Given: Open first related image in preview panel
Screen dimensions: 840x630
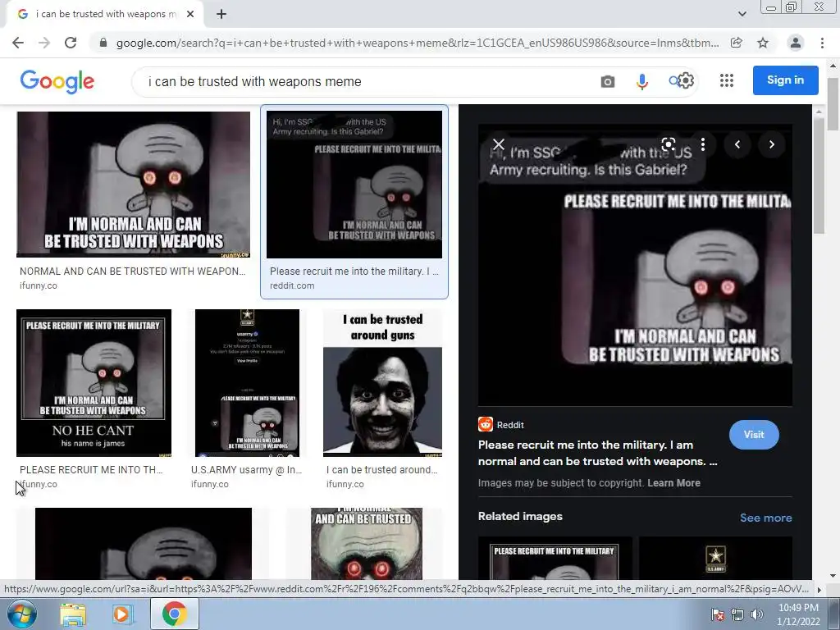Looking at the screenshot, I should click(555, 558).
